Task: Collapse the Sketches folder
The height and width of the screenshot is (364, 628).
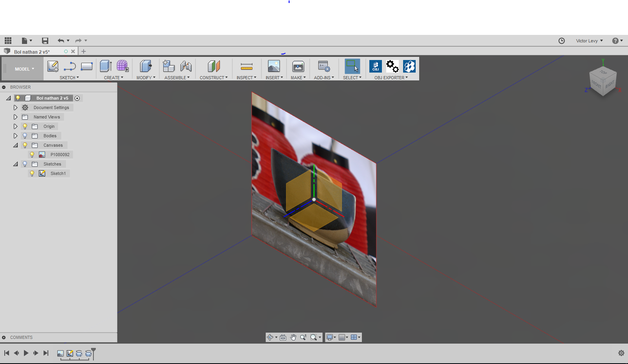Action: tap(16, 164)
